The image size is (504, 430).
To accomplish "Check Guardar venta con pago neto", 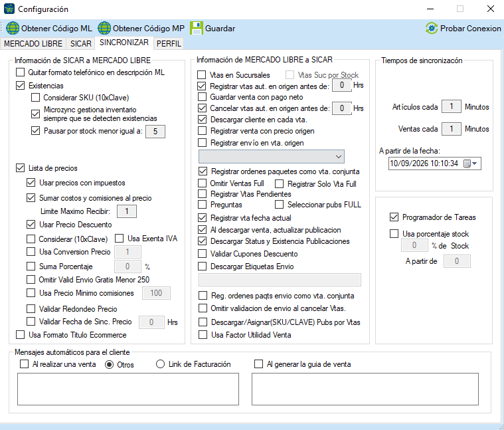I will [202, 97].
